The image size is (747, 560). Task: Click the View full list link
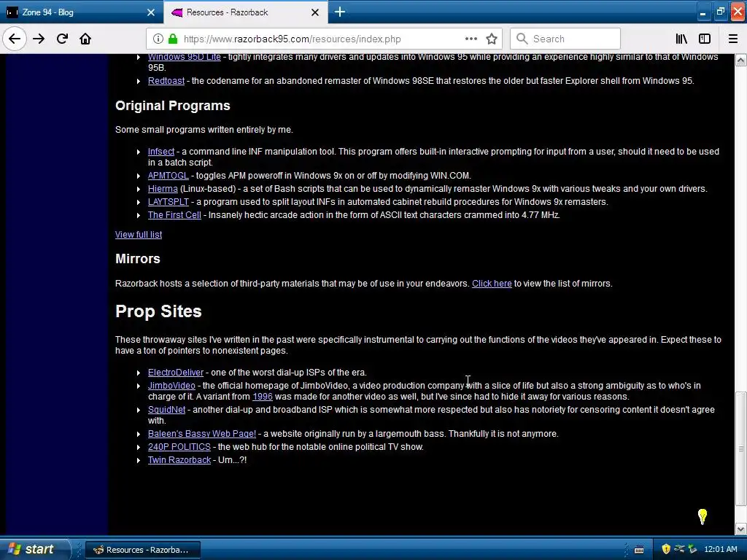[139, 235]
